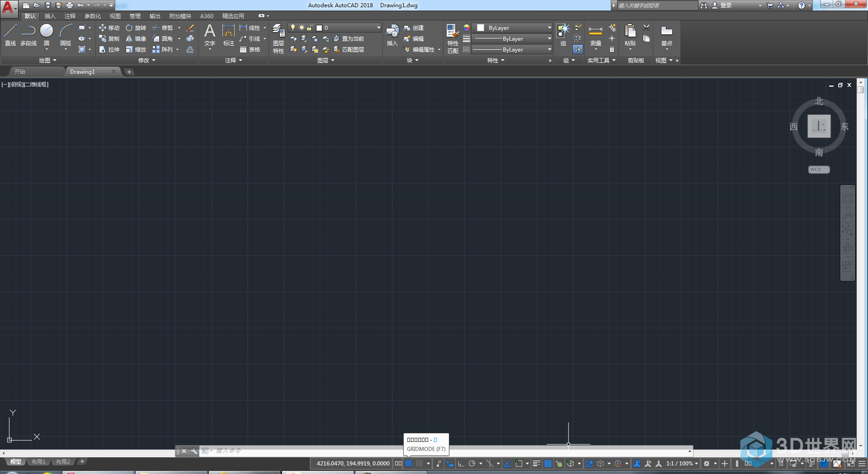Switch to the Parametric (参数化) ribbon tab
This screenshot has width=868, height=474.
[93, 16]
